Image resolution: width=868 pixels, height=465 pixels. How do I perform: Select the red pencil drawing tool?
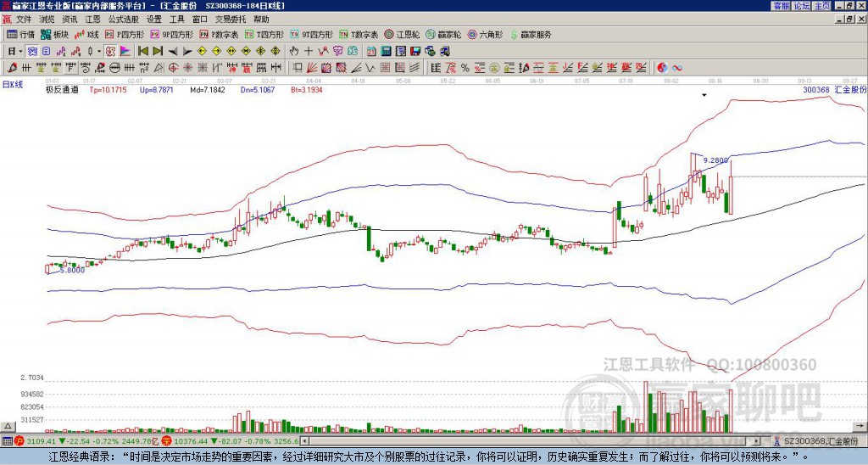(x=12, y=68)
